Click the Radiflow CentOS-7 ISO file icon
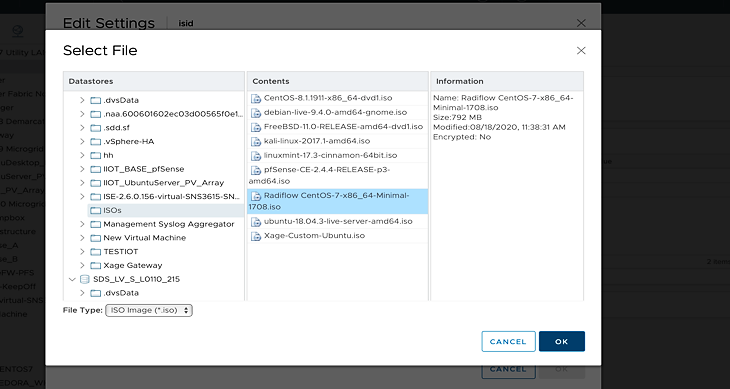Screen dimensions: 730x389 pos(256,196)
